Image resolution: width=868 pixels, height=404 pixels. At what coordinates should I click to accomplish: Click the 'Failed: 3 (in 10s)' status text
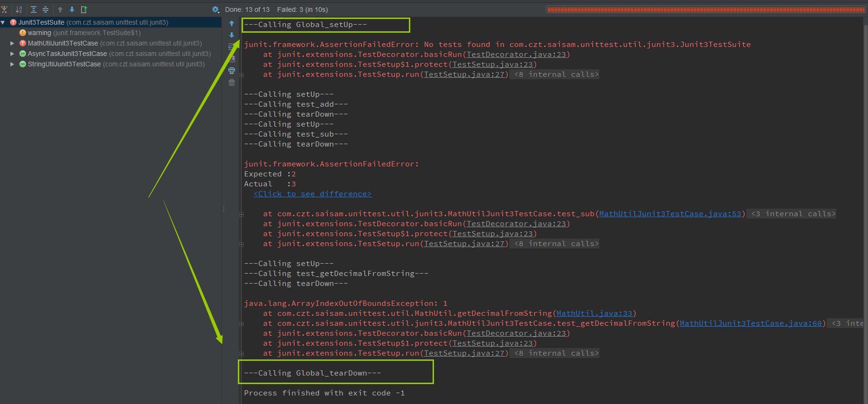click(x=303, y=9)
